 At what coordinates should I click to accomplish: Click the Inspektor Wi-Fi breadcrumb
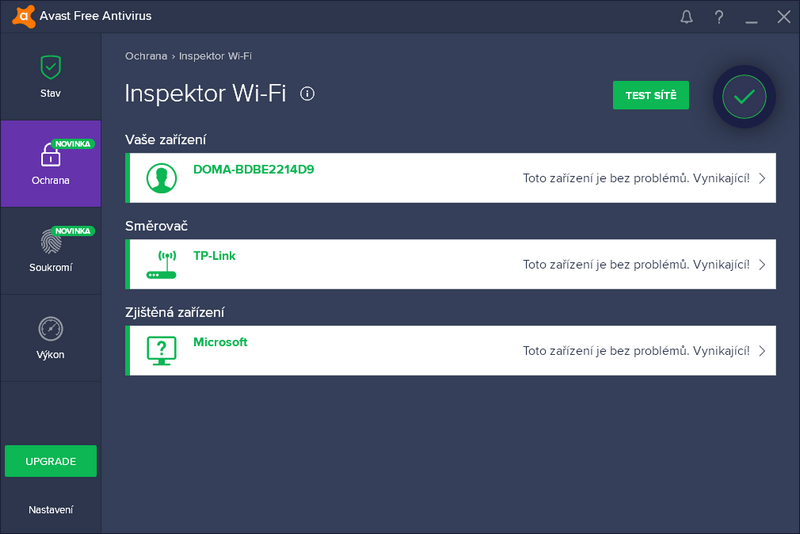pos(215,56)
